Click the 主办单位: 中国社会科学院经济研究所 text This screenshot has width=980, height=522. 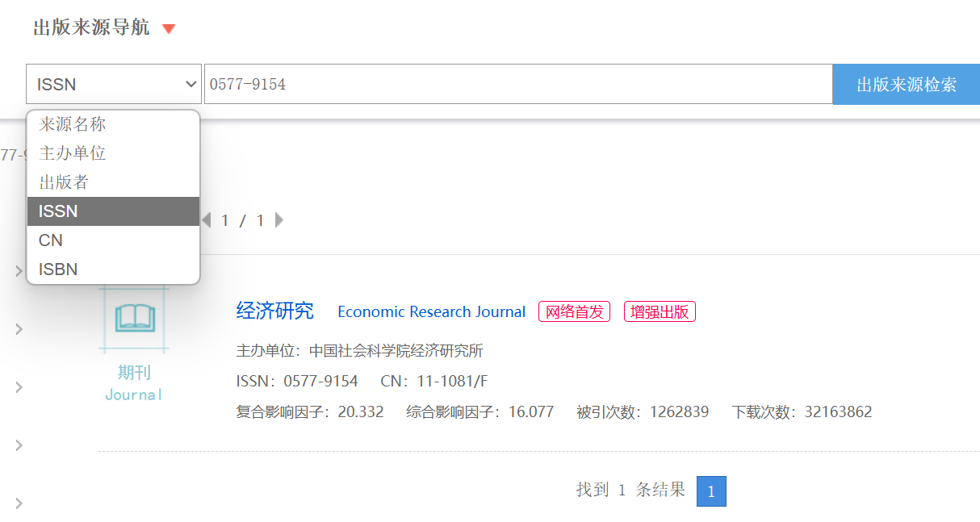360,351
